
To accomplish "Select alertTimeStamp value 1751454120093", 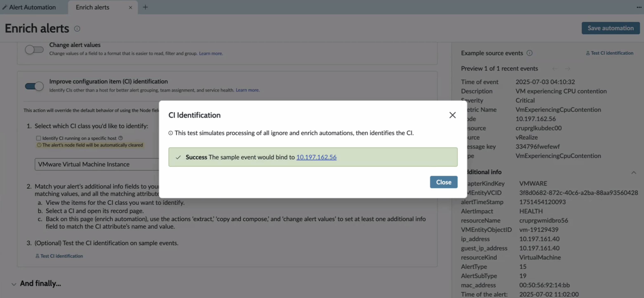I will click(x=542, y=202).
